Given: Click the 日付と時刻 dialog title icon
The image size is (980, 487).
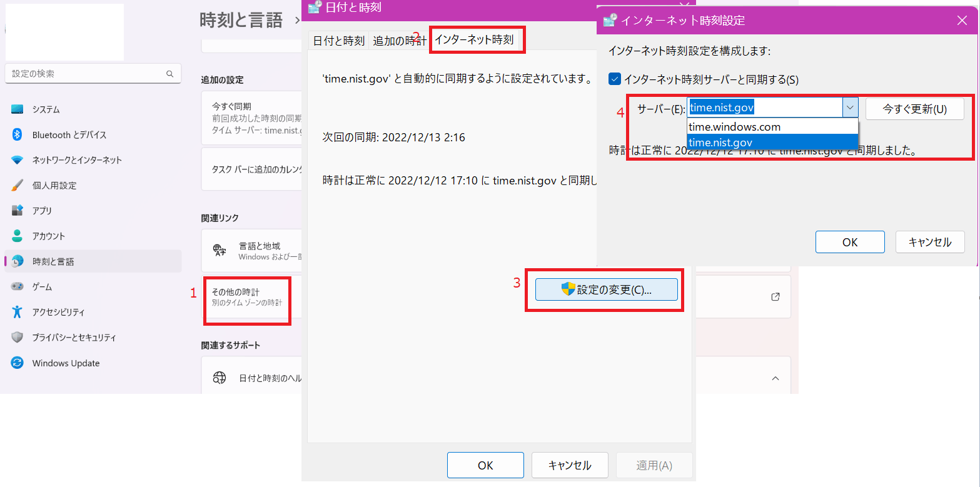Looking at the screenshot, I should click(315, 8).
